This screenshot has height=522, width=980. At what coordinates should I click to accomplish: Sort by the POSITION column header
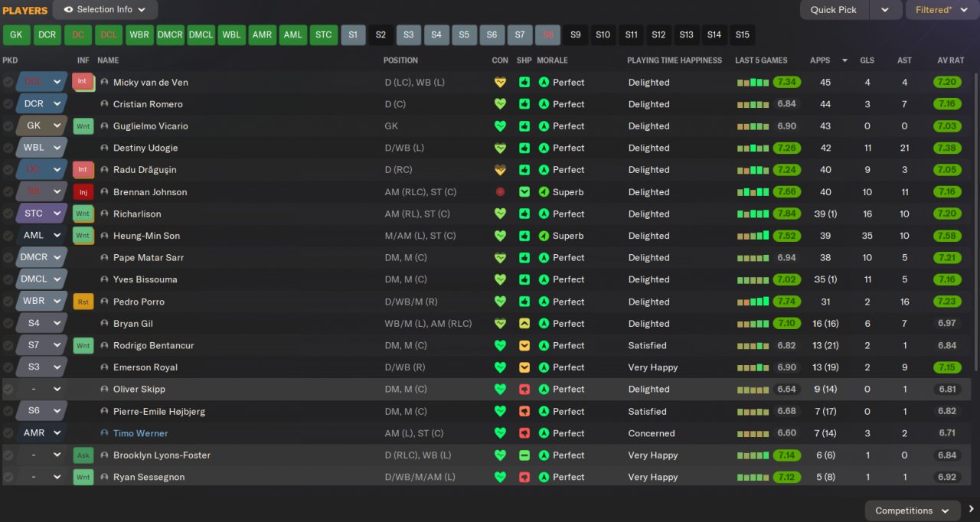(x=400, y=60)
